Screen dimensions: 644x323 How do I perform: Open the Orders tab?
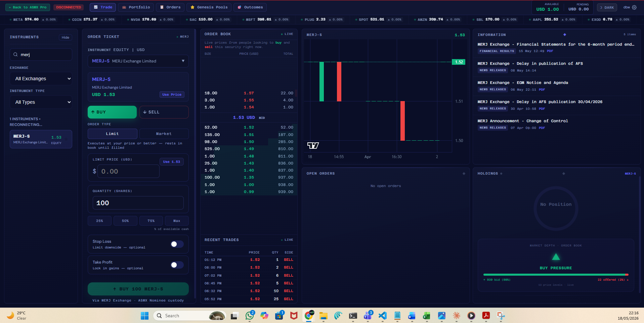[170, 7]
